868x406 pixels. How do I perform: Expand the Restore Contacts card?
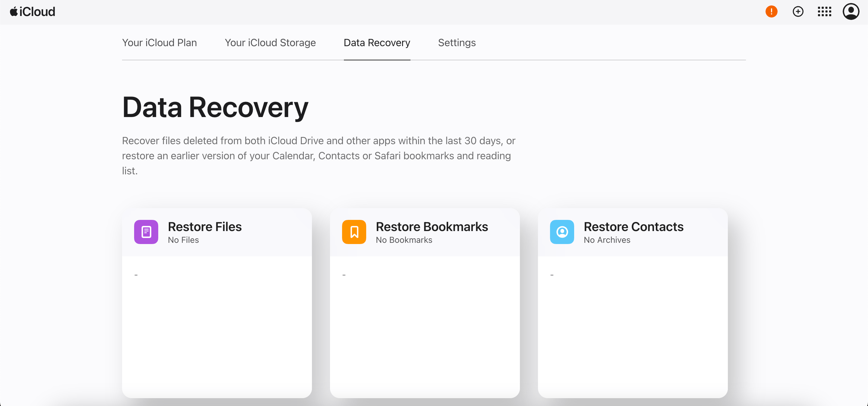tap(633, 232)
